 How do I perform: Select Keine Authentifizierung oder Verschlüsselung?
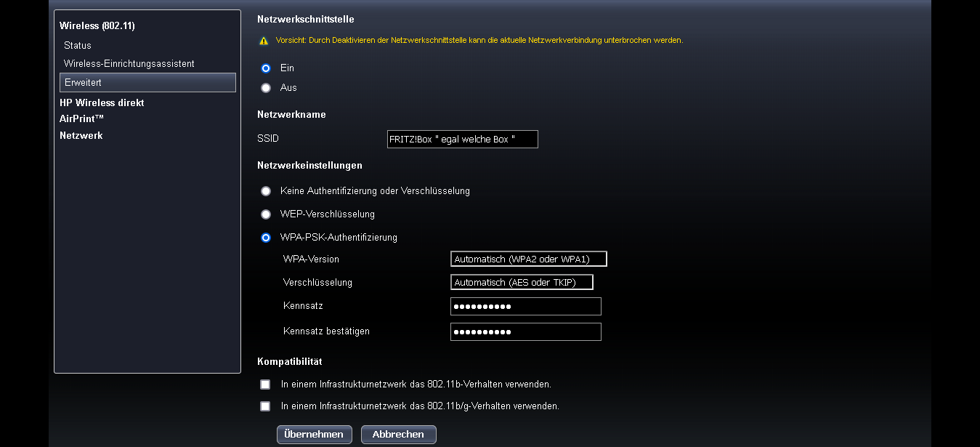266,190
